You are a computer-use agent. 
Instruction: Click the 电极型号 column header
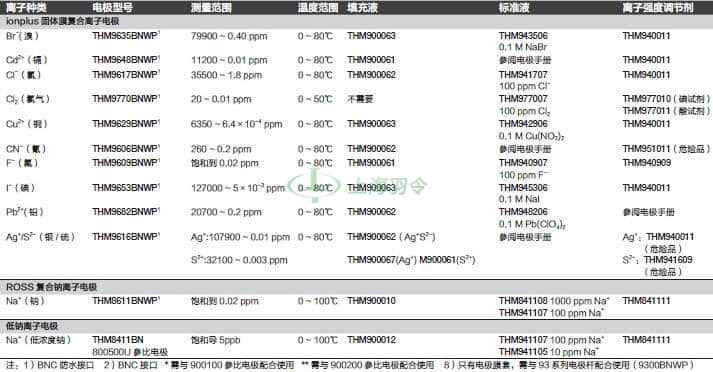[x=112, y=7]
